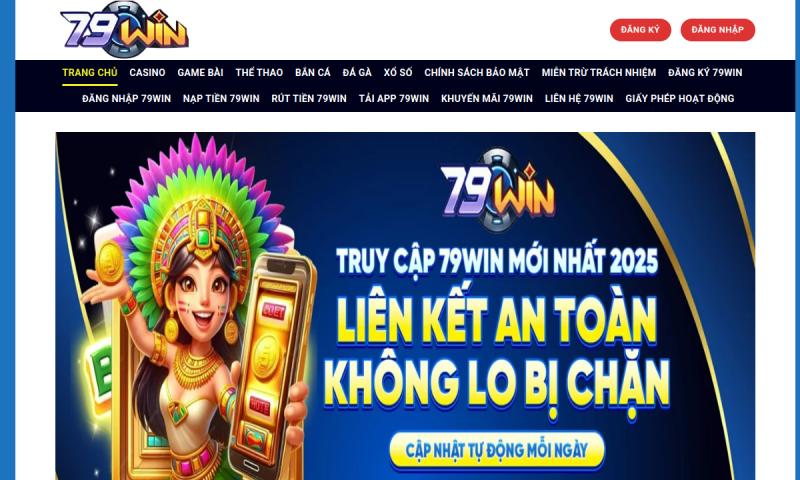Click NẠP TIỀN 79WIN in the navigation
Screen dimensions: 800x480
tap(221, 98)
